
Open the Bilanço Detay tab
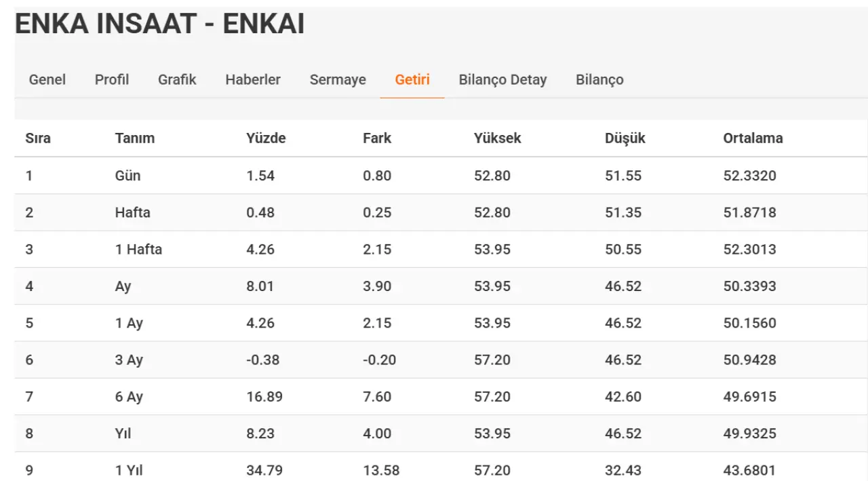[x=502, y=79]
